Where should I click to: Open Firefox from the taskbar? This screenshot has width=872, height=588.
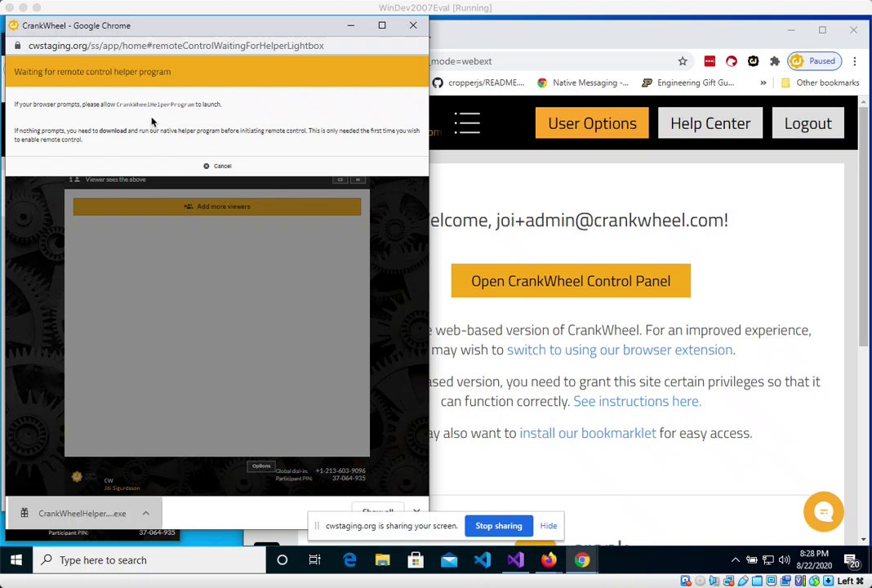[x=549, y=559]
